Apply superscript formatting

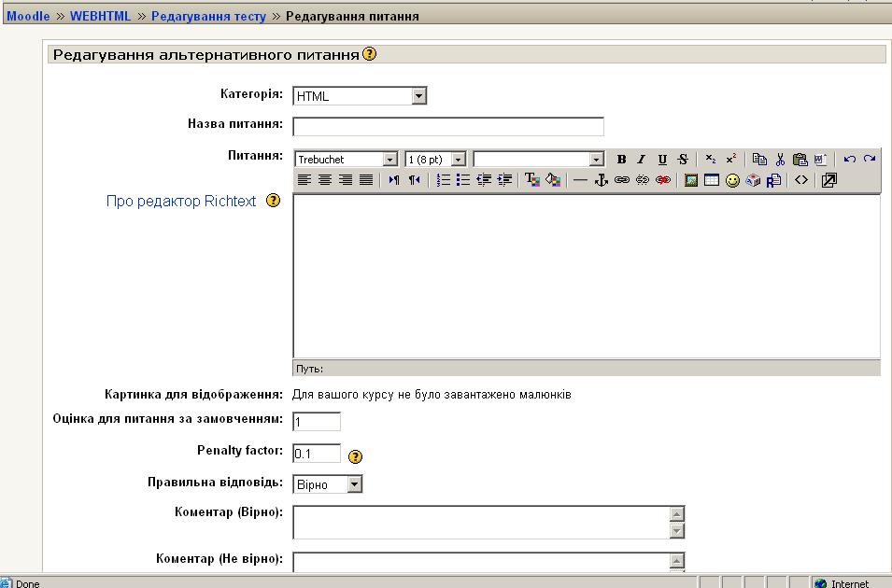[x=731, y=160]
